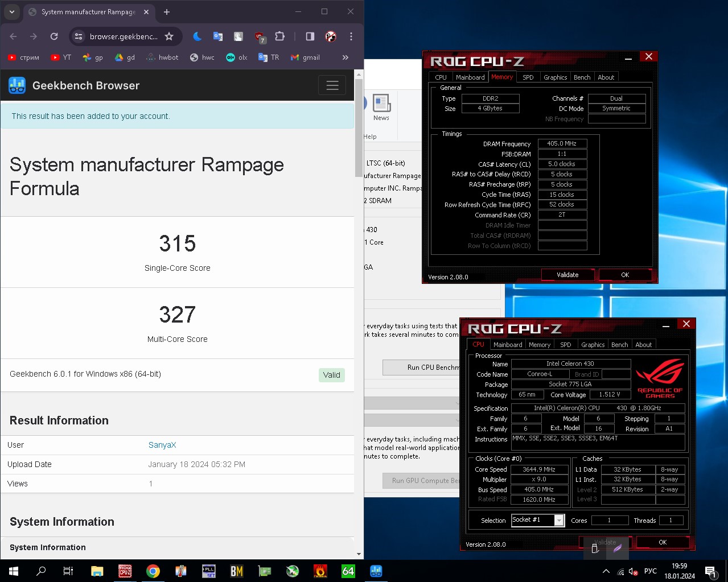Reload the Geekbench browser page
The width and height of the screenshot is (728, 582).
point(54,36)
